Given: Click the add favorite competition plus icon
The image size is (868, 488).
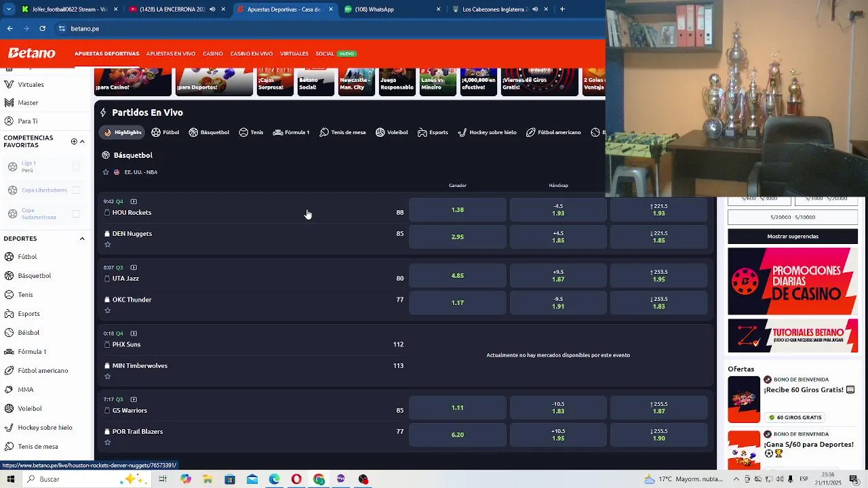Looking at the screenshot, I should (x=74, y=141).
